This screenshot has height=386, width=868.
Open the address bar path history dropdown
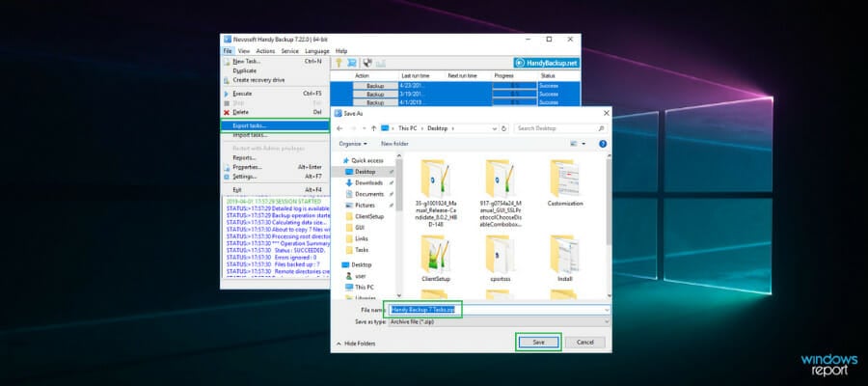[x=495, y=128]
